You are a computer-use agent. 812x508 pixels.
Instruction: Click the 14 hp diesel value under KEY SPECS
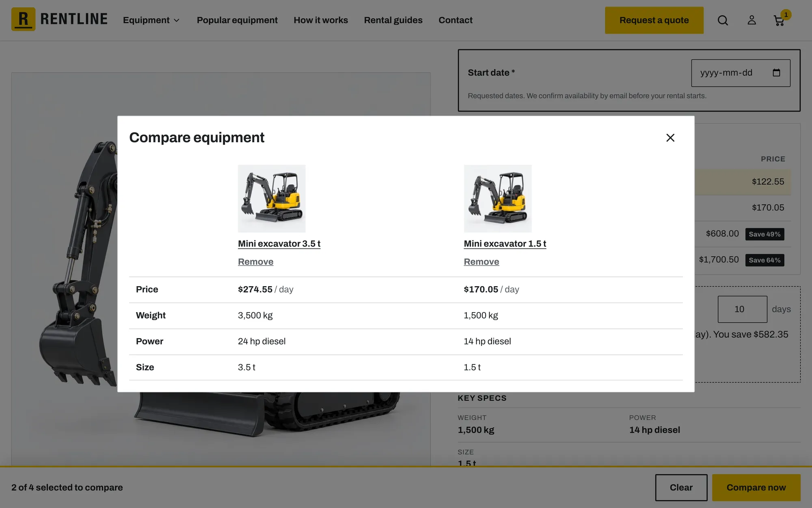click(654, 430)
